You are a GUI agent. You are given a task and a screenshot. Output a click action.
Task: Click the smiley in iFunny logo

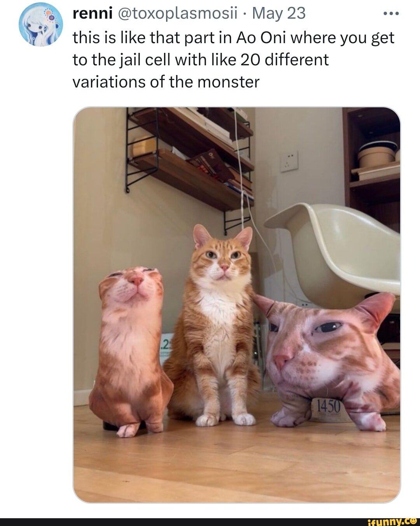[413, 520]
